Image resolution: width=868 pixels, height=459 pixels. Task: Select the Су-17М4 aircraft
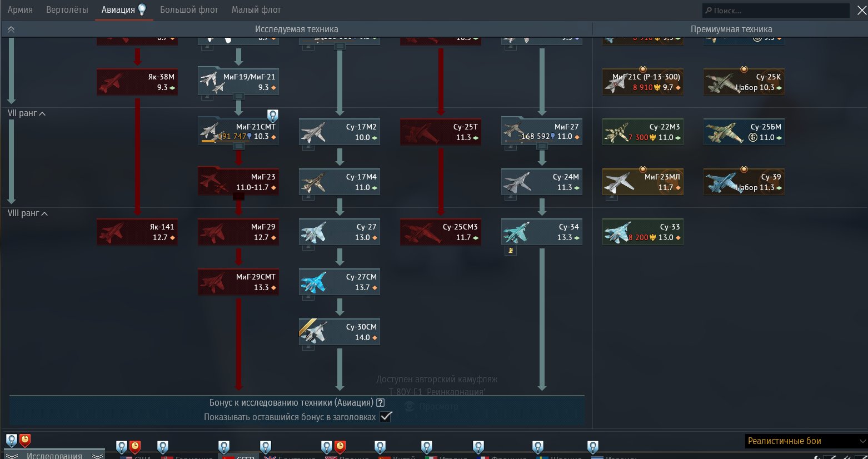point(340,182)
